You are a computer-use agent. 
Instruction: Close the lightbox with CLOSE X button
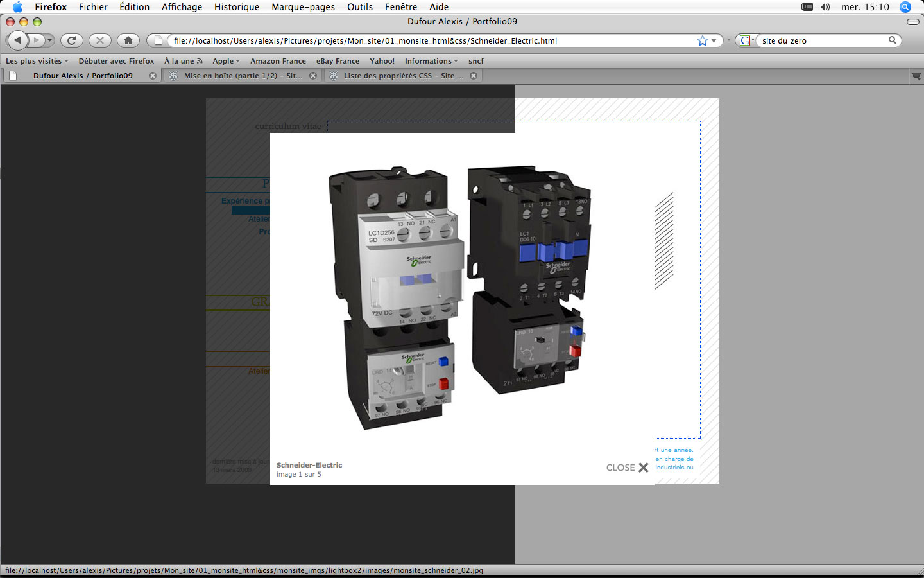(x=627, y=468)
